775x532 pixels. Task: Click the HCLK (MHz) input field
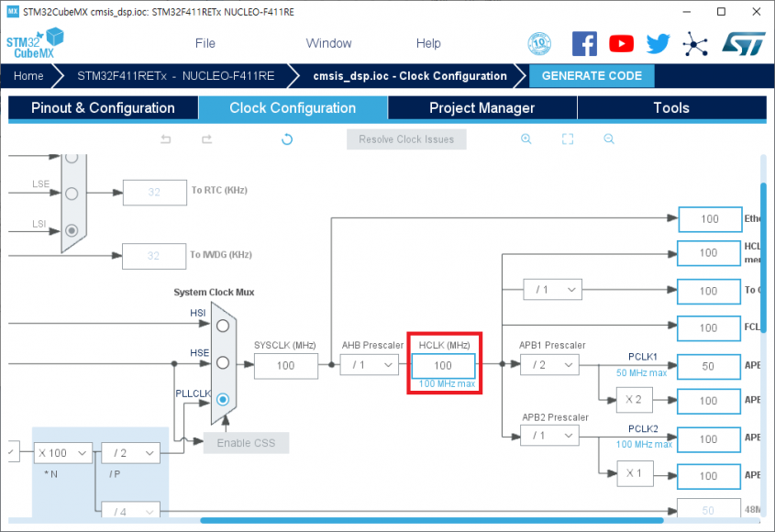coord(443,365)
